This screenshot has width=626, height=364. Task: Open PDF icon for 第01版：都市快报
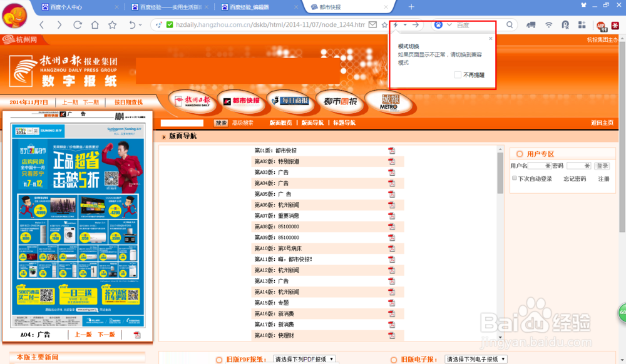coord(392,151)
